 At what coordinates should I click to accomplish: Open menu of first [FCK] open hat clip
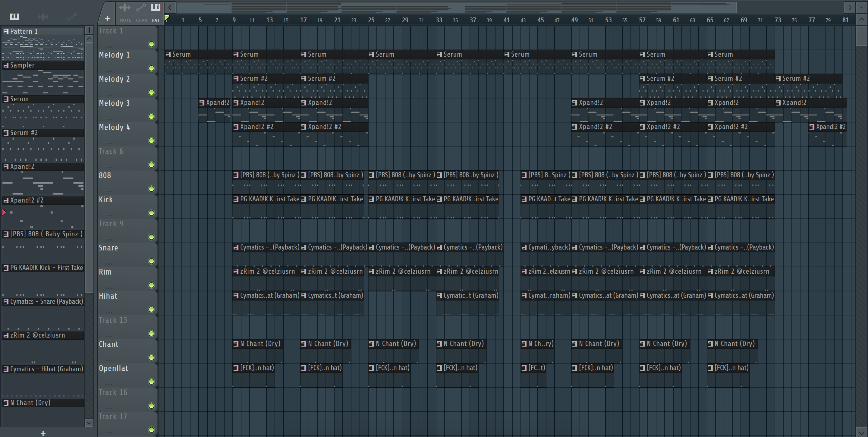click(x=236, y=368)
